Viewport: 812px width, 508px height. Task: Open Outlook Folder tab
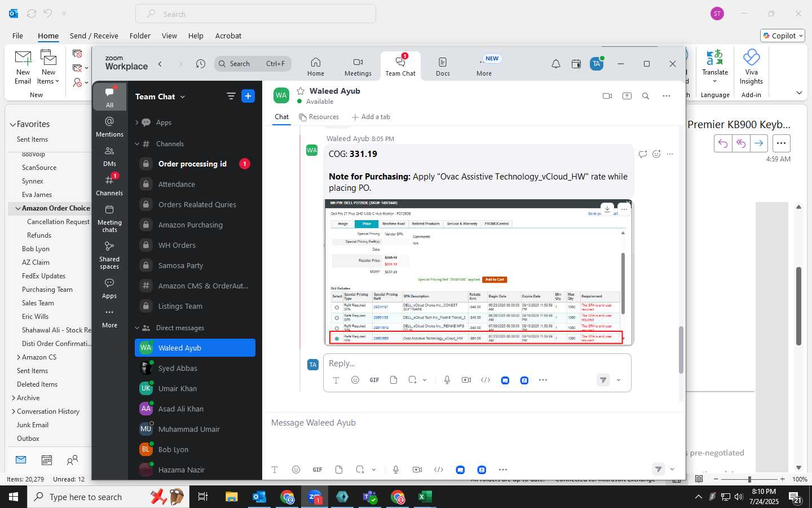click(x=140, y=36)
